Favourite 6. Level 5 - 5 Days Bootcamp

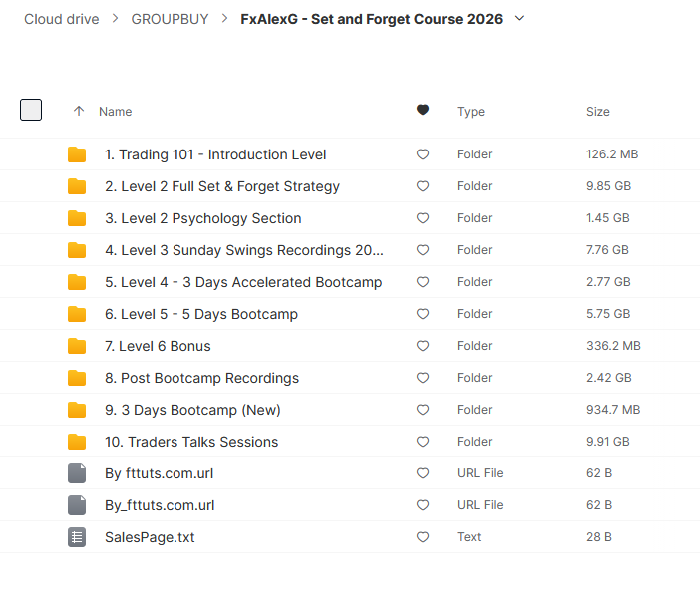[x=423, y=314]
